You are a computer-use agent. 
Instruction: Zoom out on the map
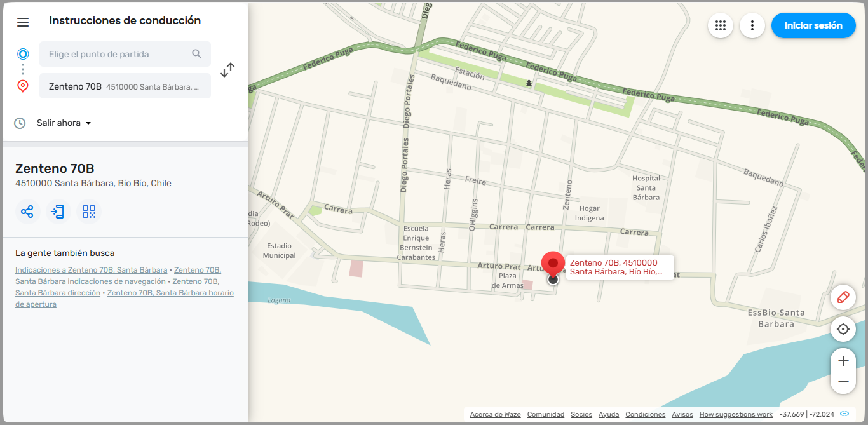[843, 381]
